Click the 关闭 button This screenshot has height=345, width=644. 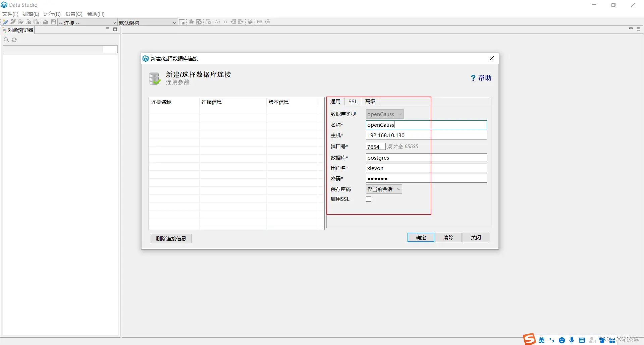[476, 237]
